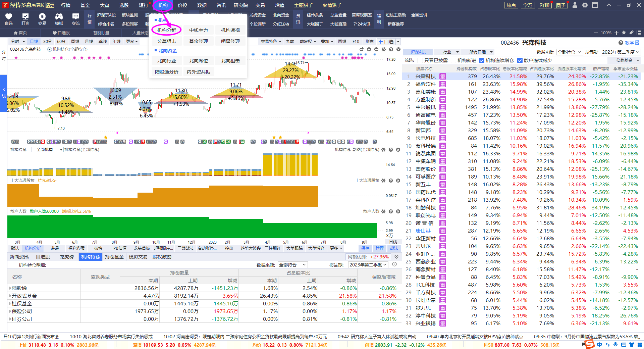Check the 只看已披露 filter checkbox
The height and width of the screenshot is (349, 644).
420,60
